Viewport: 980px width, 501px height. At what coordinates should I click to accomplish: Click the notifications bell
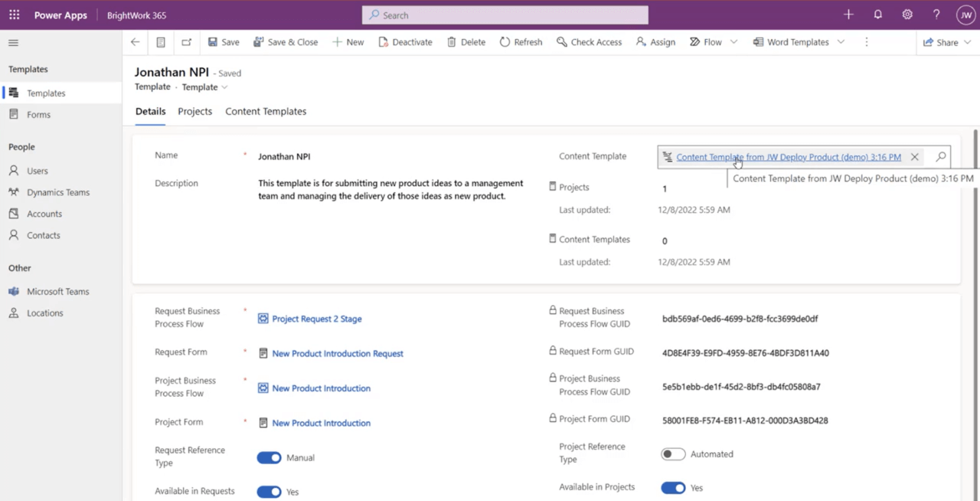pyautogui.click(x=877, y=15)
